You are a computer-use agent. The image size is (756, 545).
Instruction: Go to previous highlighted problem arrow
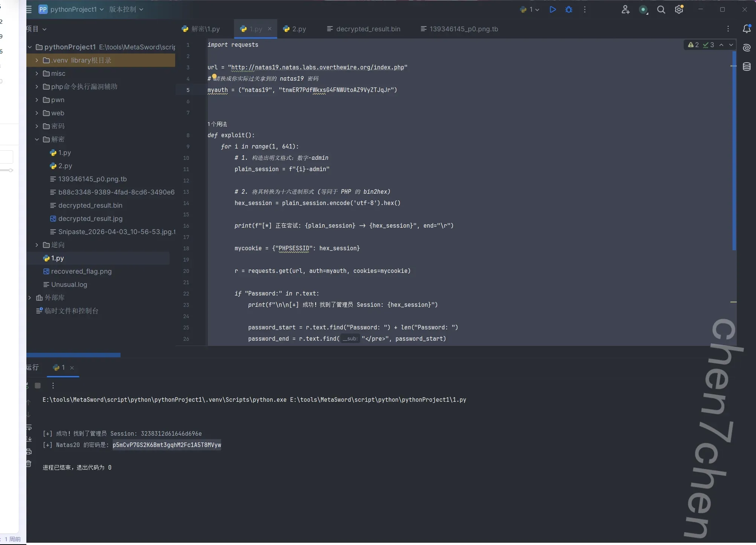[x=721, y=45]
